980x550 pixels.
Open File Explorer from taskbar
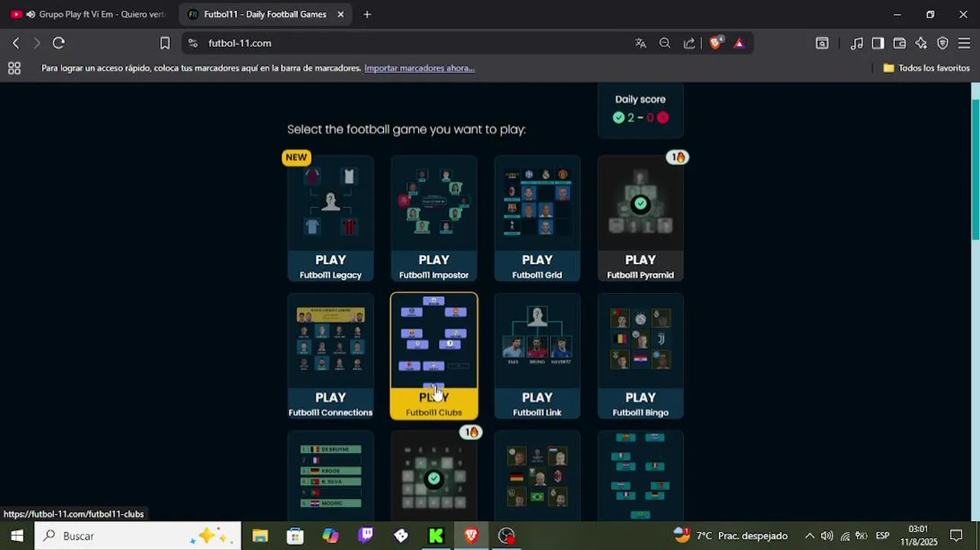coord(260,535)
